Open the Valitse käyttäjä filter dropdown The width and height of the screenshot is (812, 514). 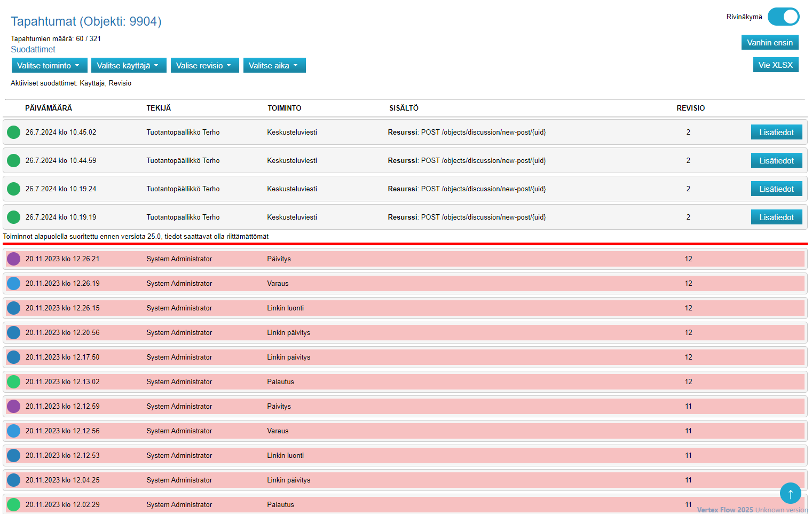pyautogui.click(x=129, y=66)
